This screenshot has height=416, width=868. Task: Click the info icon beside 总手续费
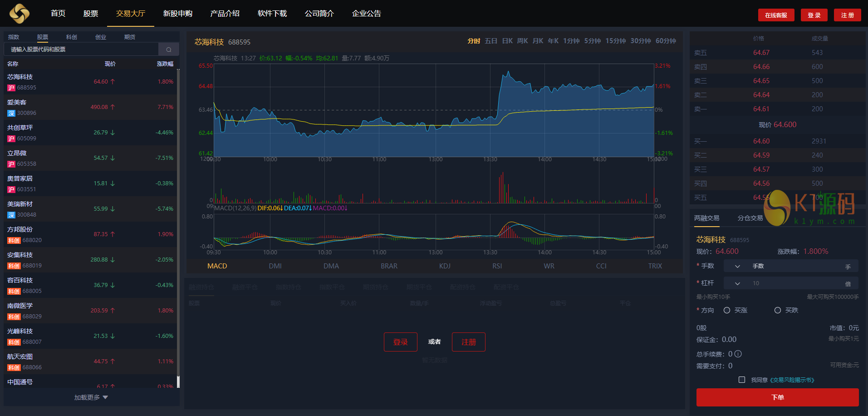pyautogui.click(x=738, y=354)
